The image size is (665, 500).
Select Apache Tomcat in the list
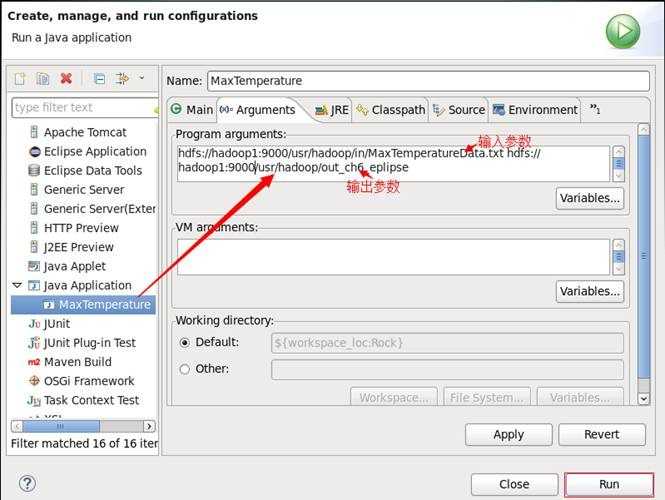[85, 132]
